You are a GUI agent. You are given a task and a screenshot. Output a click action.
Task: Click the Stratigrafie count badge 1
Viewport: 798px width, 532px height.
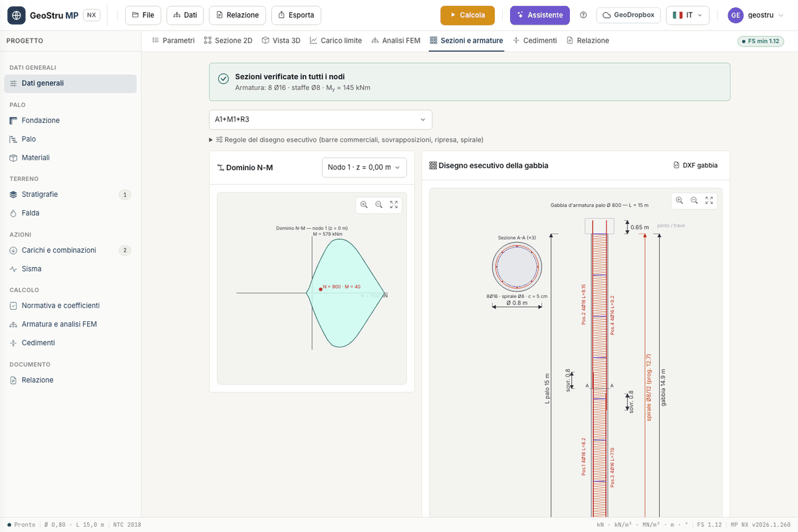tap(124, 195)
